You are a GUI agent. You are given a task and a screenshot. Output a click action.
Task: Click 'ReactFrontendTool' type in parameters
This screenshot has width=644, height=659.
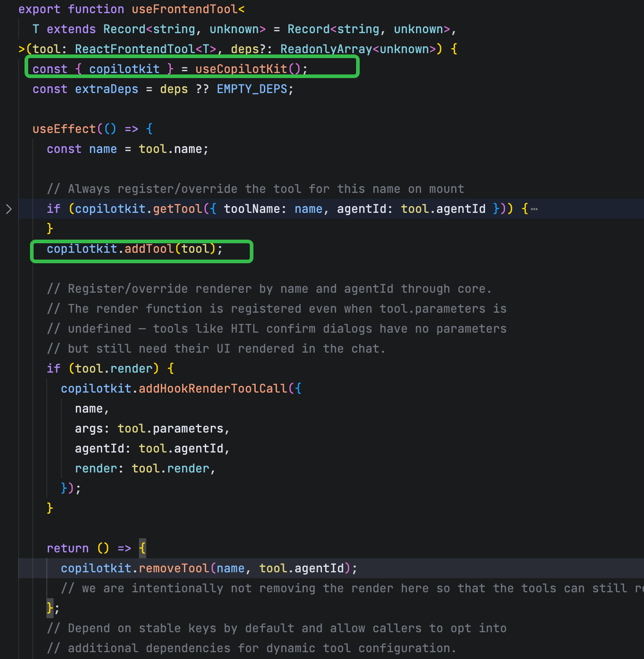[135, 49]
